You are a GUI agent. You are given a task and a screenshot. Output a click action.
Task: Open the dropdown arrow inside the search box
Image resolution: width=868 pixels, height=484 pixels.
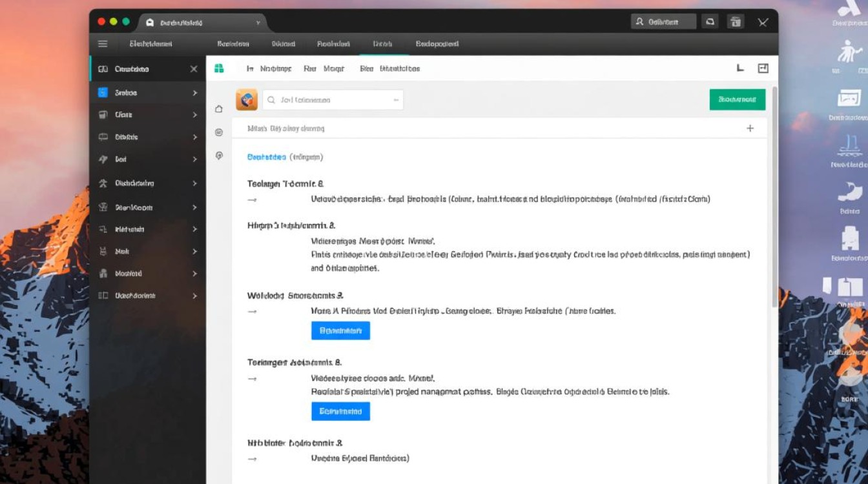(x=395, y=100)
